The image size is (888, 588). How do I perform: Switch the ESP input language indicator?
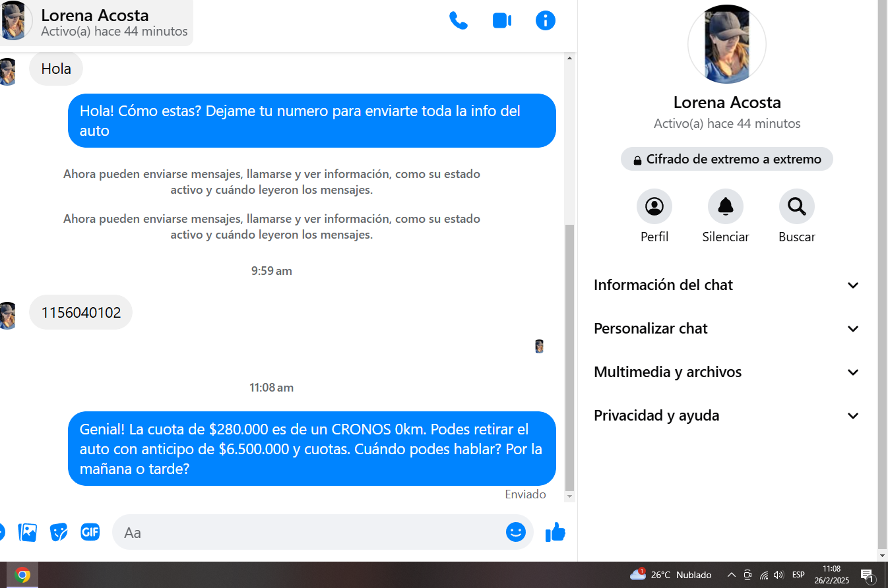pos(798,575)
